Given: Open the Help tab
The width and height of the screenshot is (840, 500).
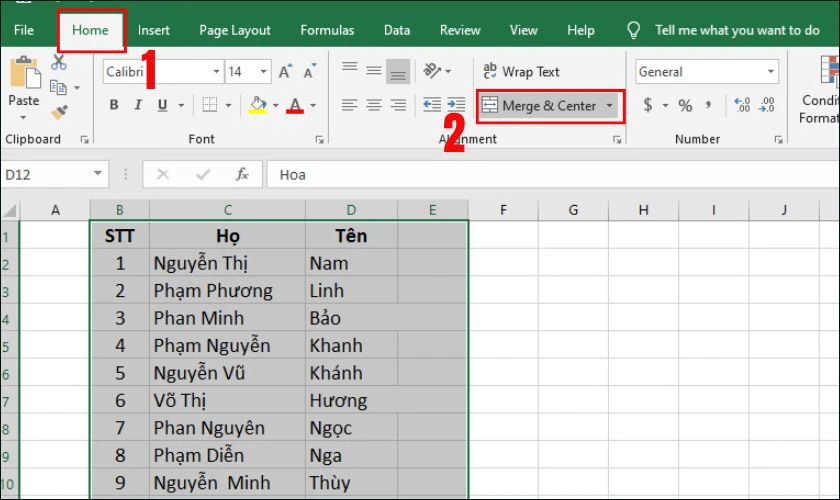Looking at the screenshot, I should (581, 30).
